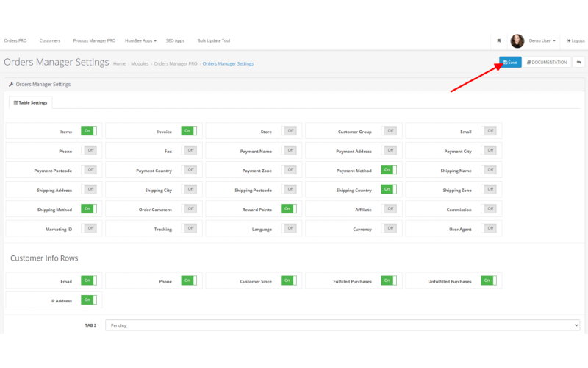Enable the table Phone toggle

point(89,150)
